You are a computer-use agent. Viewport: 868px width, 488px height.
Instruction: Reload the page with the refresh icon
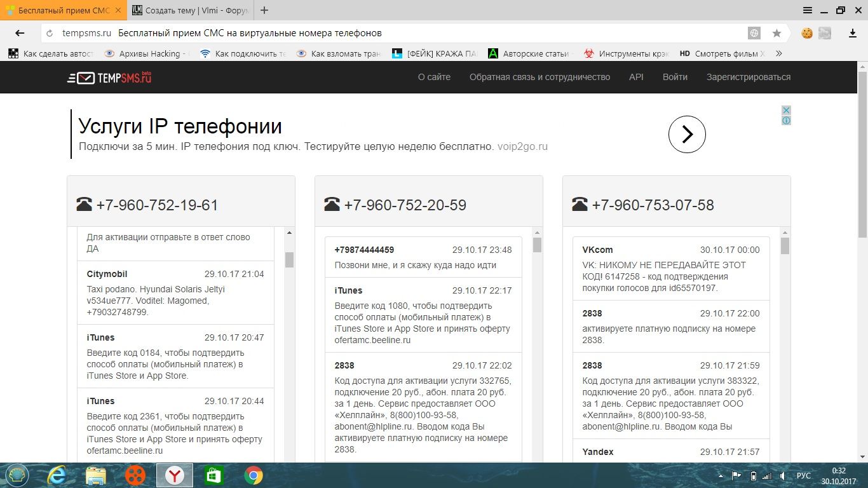click(50, 33)
